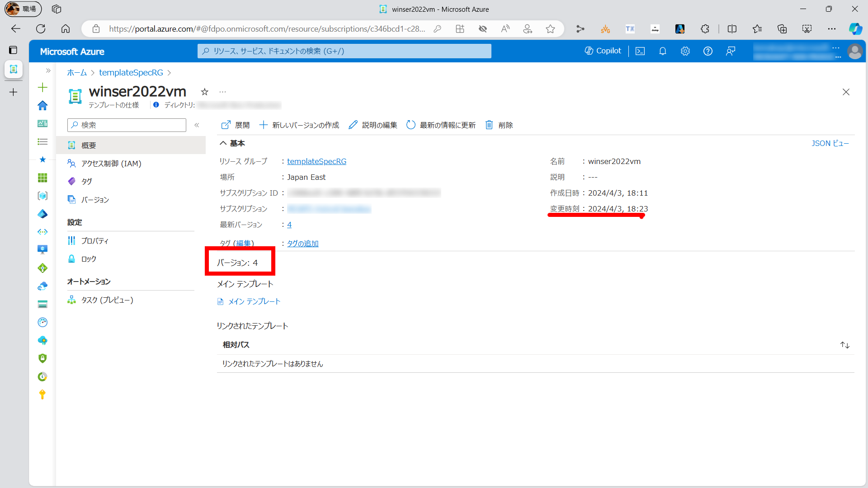Click Edit description (説明の編集)

[373, 125]
